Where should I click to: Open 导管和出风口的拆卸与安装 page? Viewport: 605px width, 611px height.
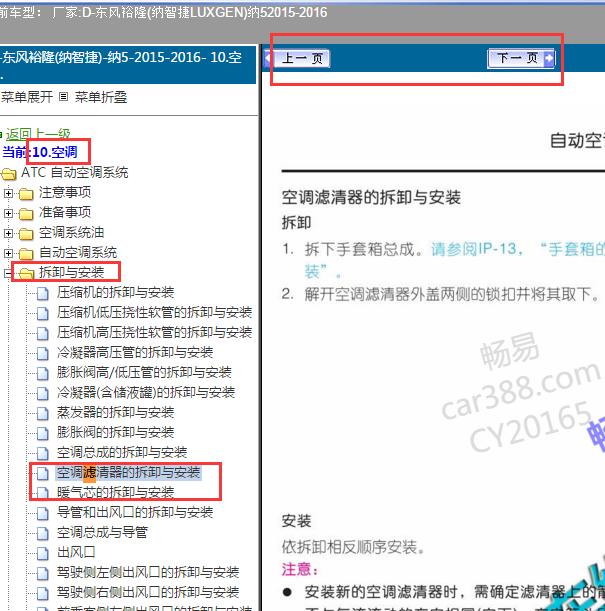[135, 512]
